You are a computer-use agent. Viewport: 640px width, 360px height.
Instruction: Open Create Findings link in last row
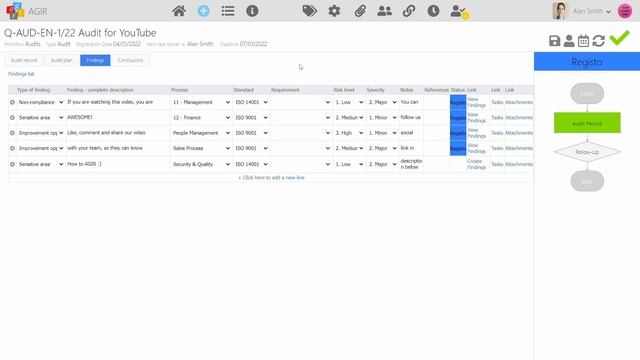coord(476,164)
